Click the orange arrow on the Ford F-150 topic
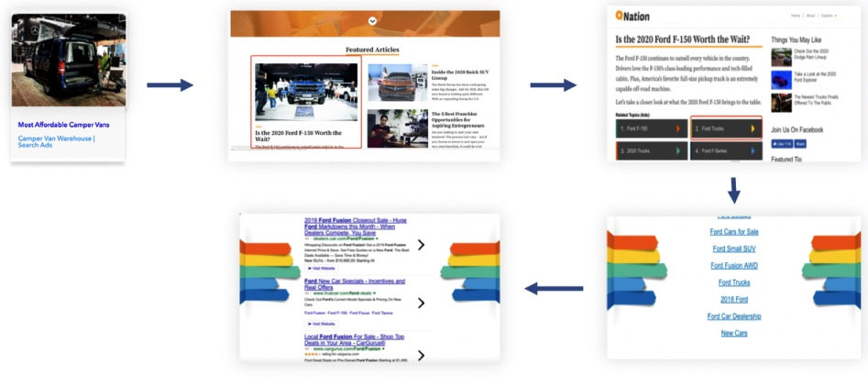Screen dimensions: 868x377 (x=678, y=128)
